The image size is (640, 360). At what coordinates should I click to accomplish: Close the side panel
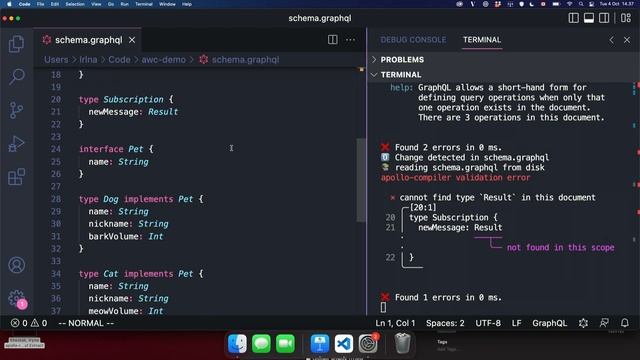(627, 40)
